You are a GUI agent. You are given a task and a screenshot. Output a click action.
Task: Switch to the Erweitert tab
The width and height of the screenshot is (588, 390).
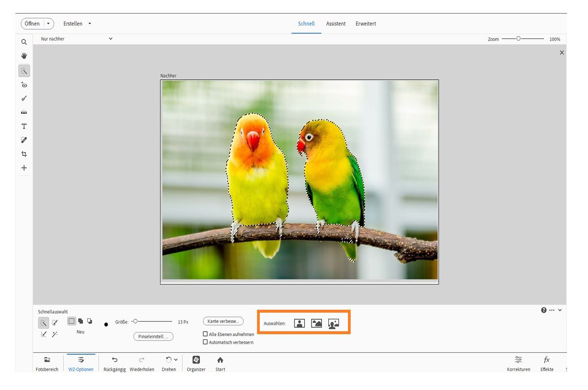click(366, 24)
